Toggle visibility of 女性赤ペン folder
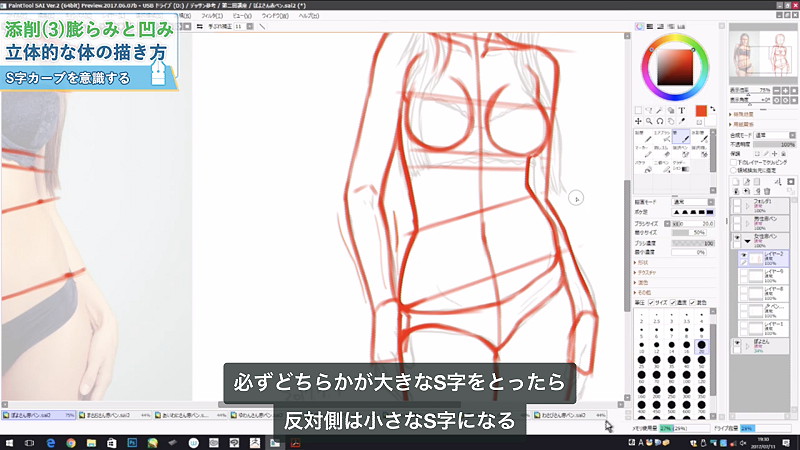 [x=737, y=238]
